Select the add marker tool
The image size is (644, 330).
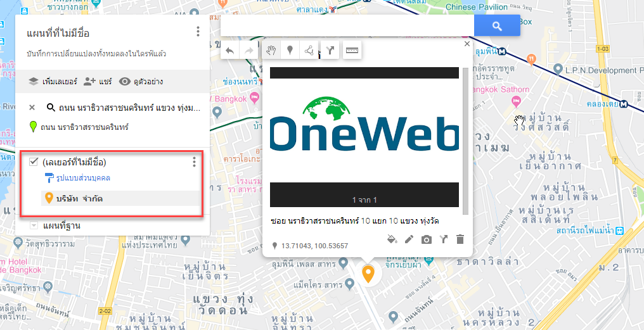point(290,51)
